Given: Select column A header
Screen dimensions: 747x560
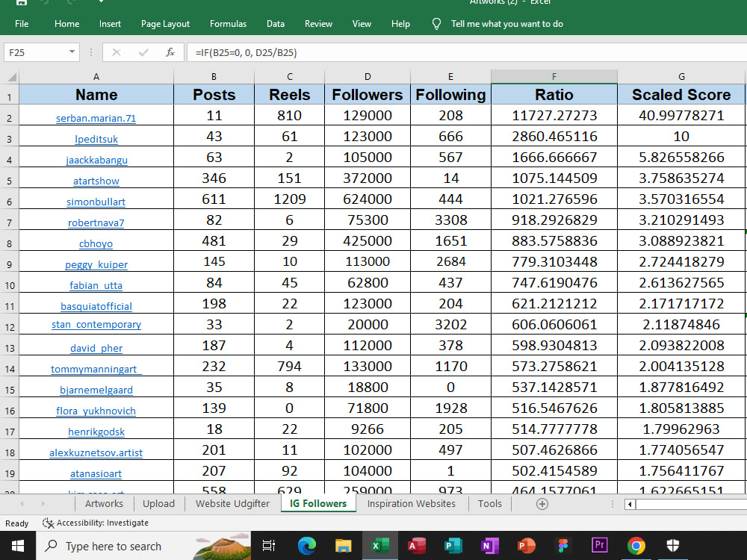Looking at the screenshot, I should click(96, 77).
